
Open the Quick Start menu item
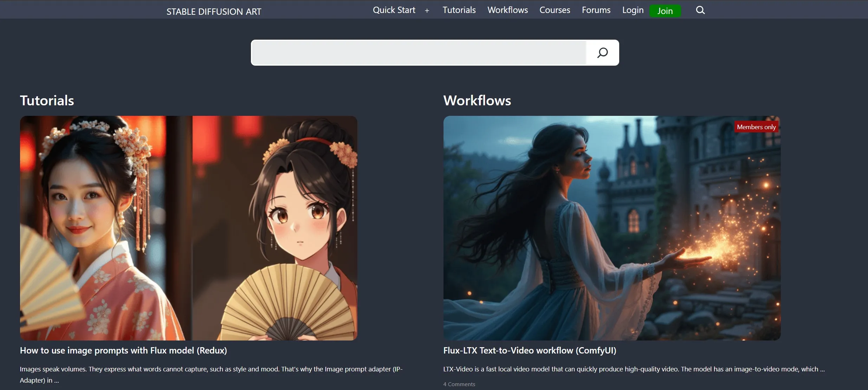click(x=394, y=10)
